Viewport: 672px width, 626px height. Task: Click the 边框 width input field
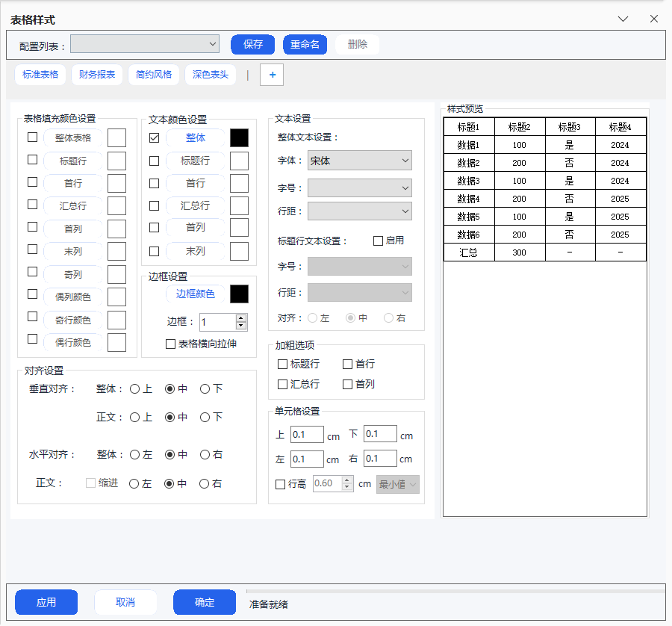[x=218, y=322]
